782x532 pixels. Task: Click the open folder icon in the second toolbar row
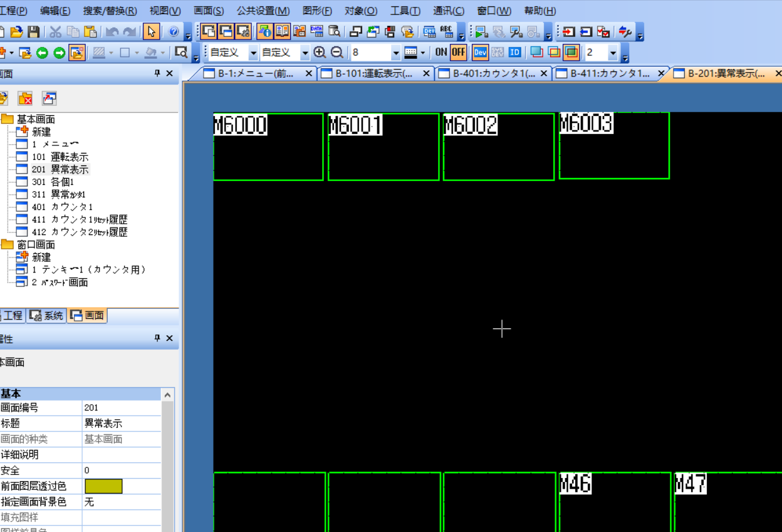click(25, 53)
